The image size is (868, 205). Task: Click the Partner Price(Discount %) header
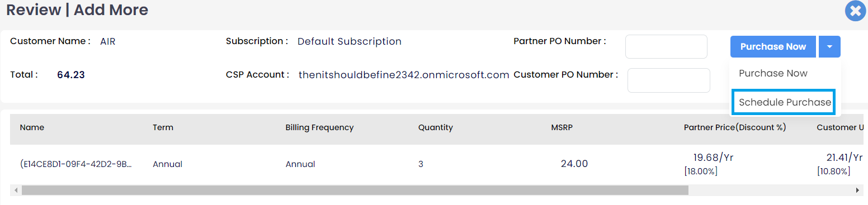(x=735, y=127)
